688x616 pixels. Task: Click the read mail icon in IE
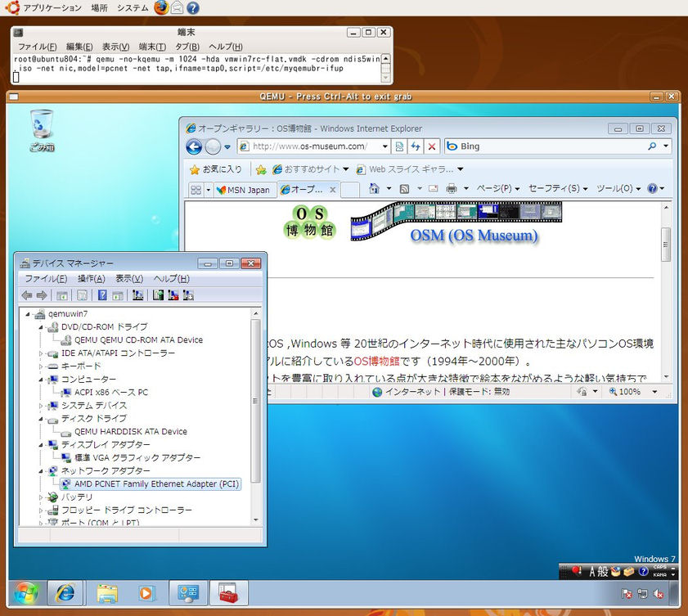click(433, 189)
